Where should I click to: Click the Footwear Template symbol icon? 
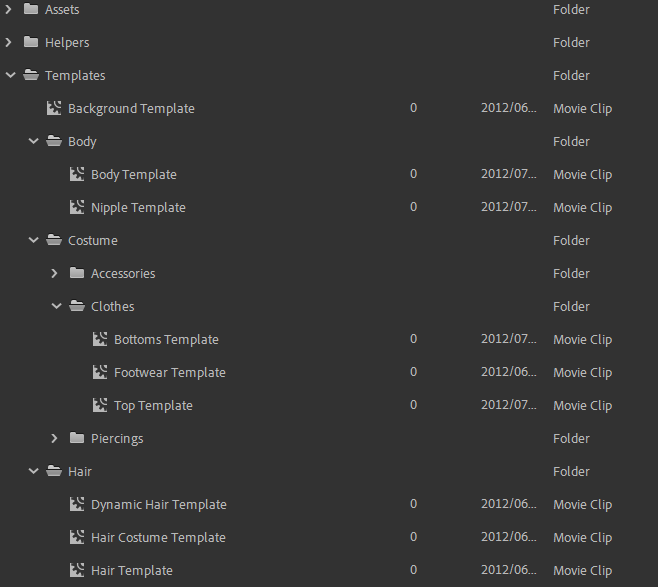(100, 372)
